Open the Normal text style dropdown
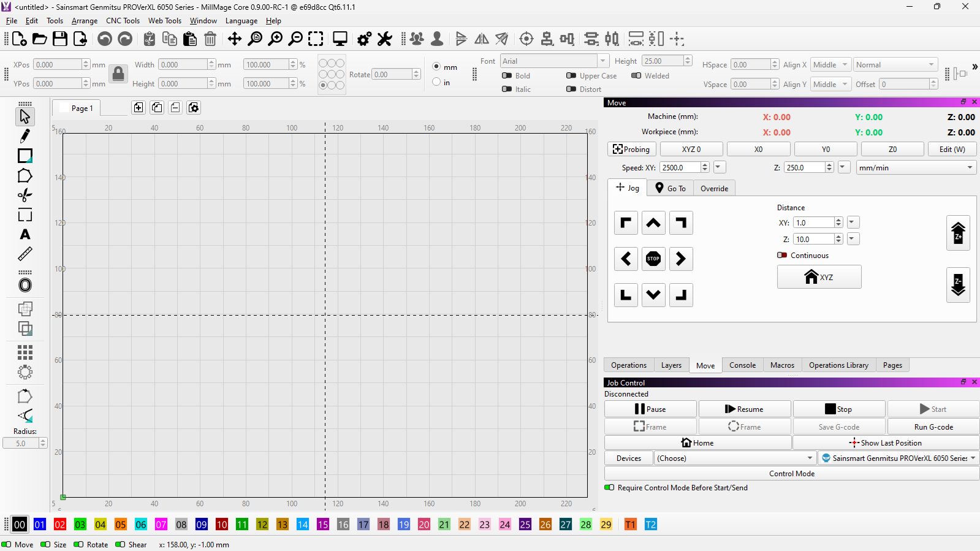 pos(895,65)
